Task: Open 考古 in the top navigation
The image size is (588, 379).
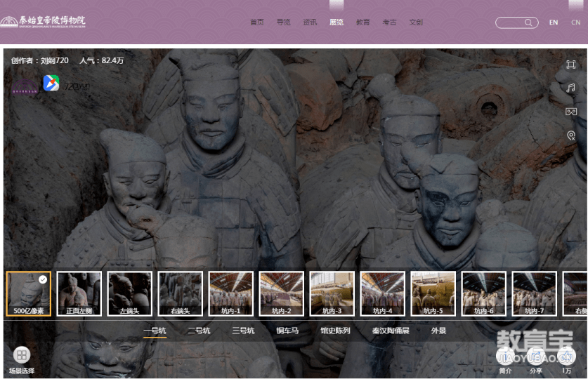Action: tap(389, 22)
